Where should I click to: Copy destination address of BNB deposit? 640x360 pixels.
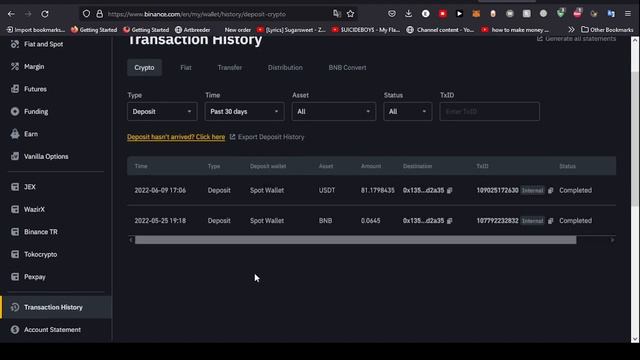click(449, 221)
